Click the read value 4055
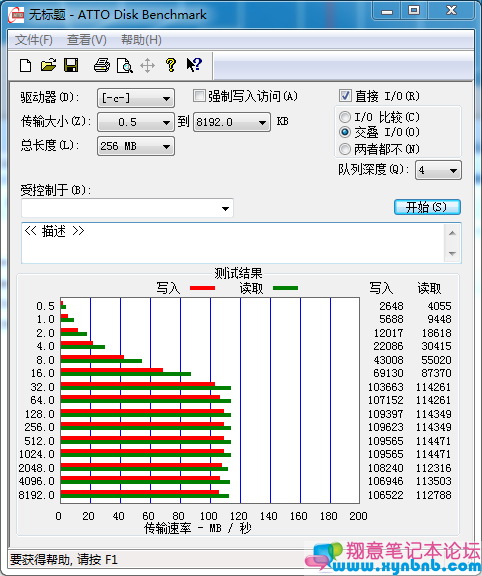The width and height of the screenshot is (482, 576). pos(439,306)
